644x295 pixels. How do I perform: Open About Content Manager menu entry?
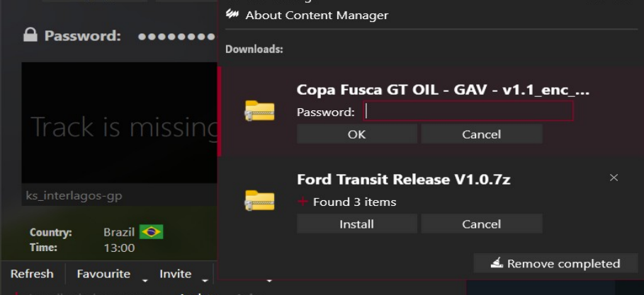[x=317, y=15]
